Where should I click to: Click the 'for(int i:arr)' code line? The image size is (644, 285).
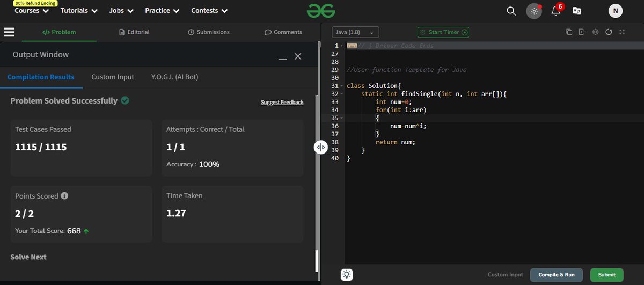point(401,109)
